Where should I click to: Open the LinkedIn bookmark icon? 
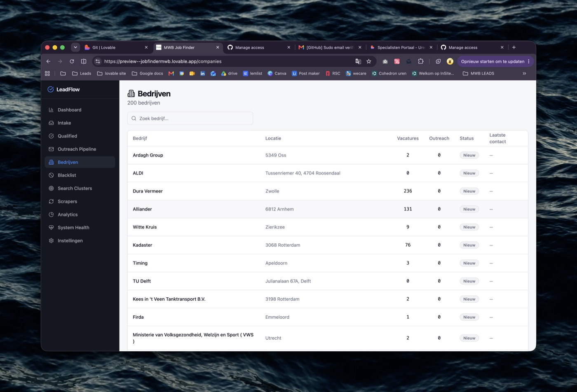pos(203,73)
